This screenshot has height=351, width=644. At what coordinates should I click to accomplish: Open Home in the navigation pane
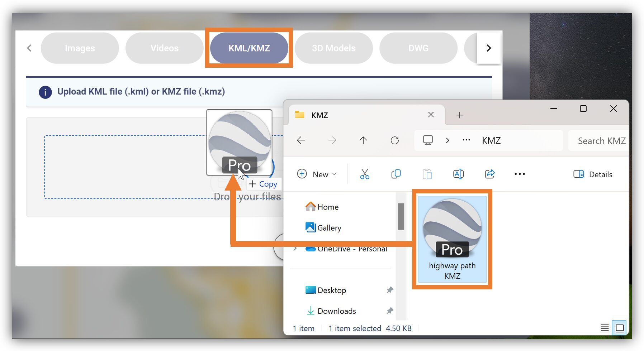[322, 207]
